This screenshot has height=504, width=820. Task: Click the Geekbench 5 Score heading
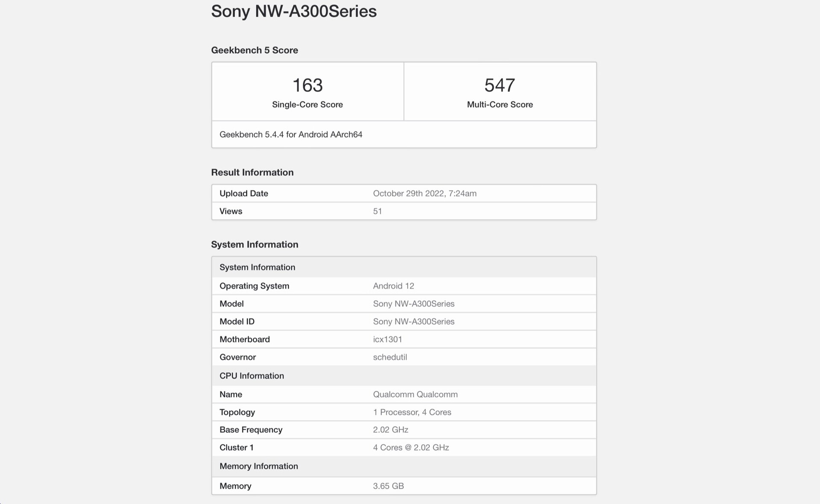pyautogui.click(x=255, y=50)
